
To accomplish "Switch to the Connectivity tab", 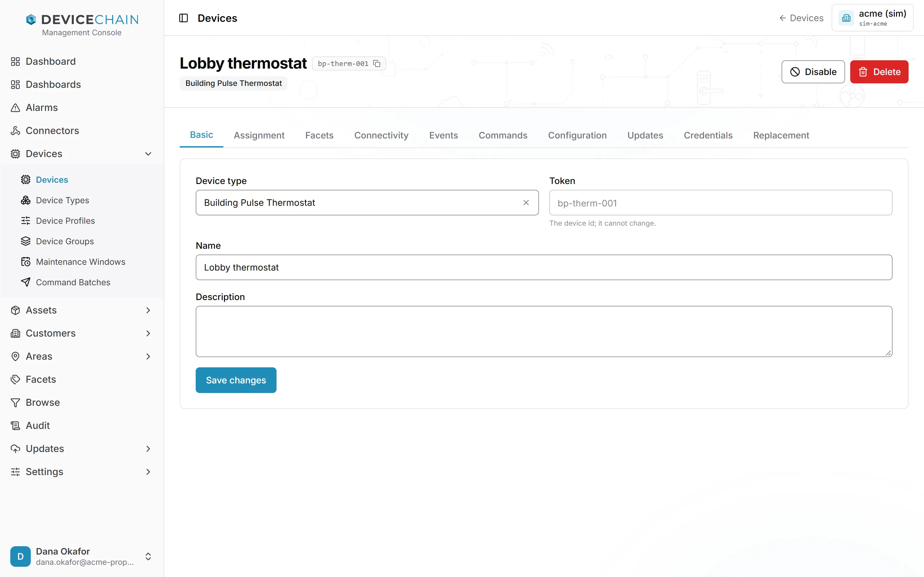I will click(x=381, y=135).
